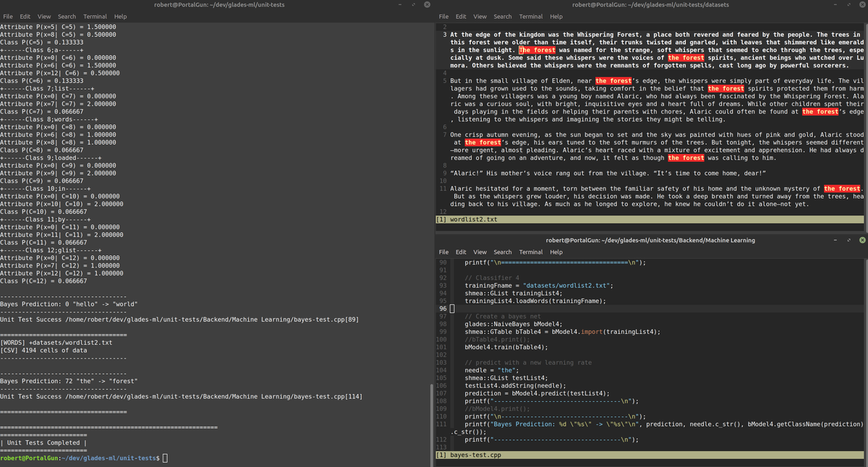Click shell prompt cursor in unit-tests terminal
The image size is (868, 467).
point(166,458)
